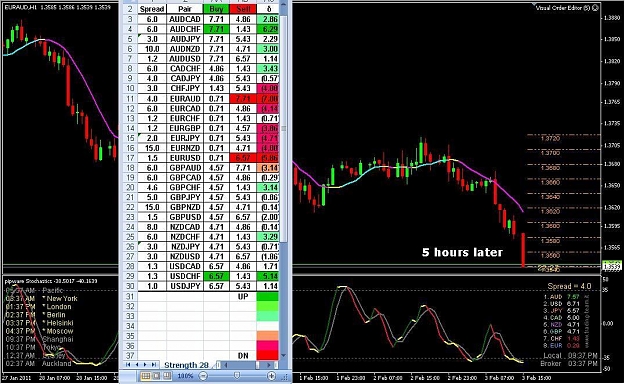Viewport: 625px width, 384px height.
Task: Select the AUDCHF pair cell
Action: [x=185, y=29]
